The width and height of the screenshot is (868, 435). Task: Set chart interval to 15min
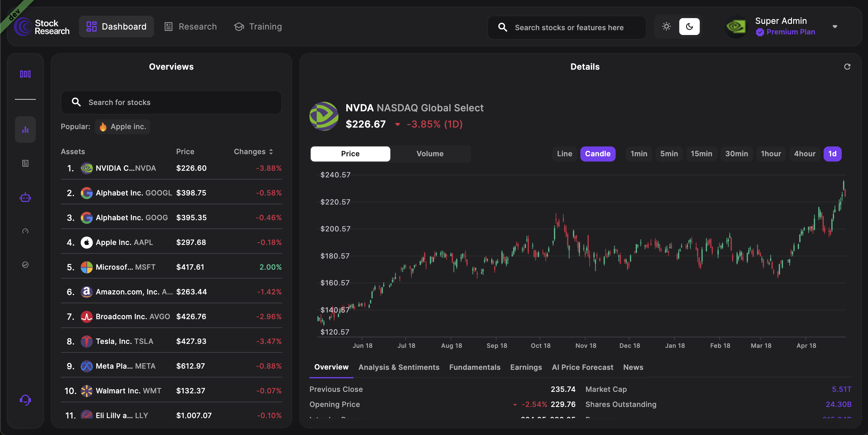pyautogui.click(x=701, y=154)
